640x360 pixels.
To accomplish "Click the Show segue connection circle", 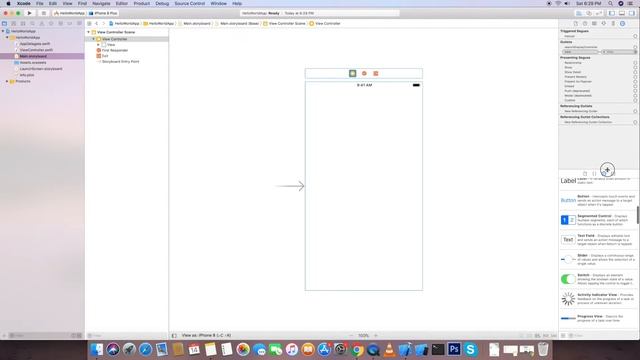I will click(635, 67).
